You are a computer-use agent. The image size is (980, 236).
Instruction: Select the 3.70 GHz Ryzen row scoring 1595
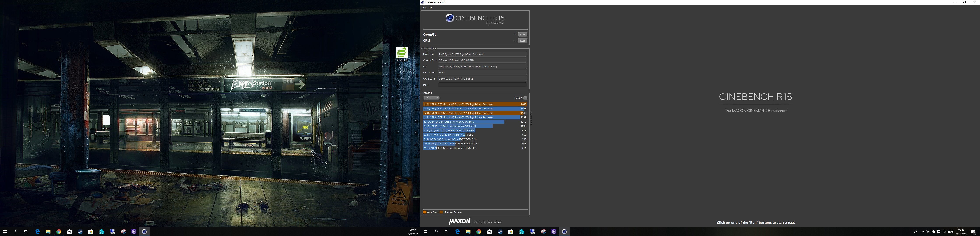click(475, 109)
